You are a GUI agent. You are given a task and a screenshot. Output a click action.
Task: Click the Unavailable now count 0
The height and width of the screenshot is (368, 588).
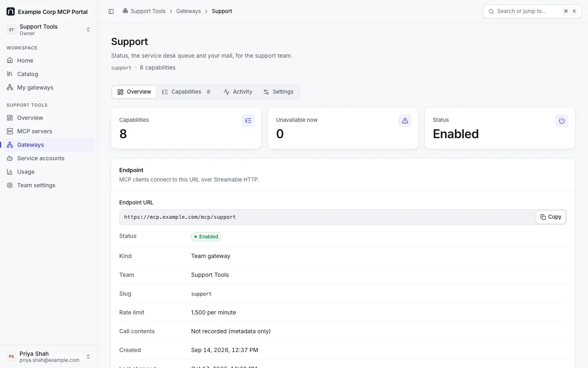click(x=280, y=134)
